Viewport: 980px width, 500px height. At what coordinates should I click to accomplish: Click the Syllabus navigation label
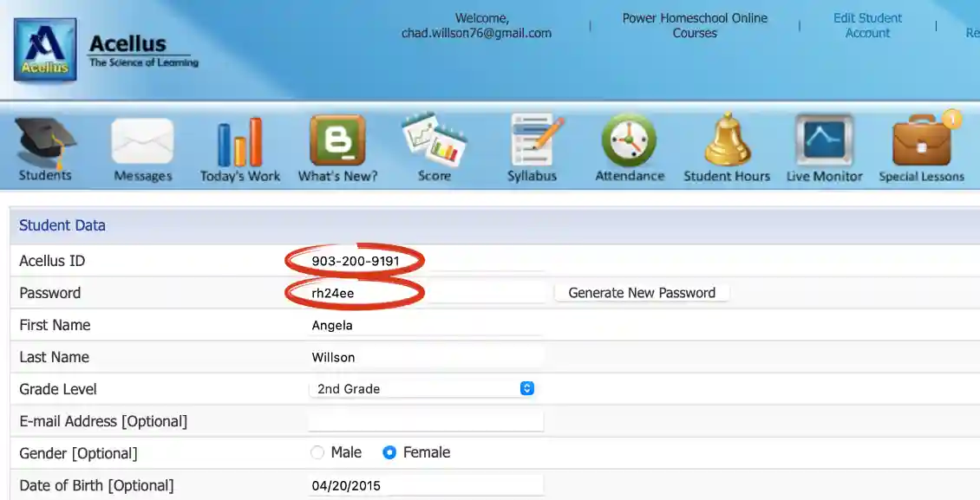tap(532, 176)
